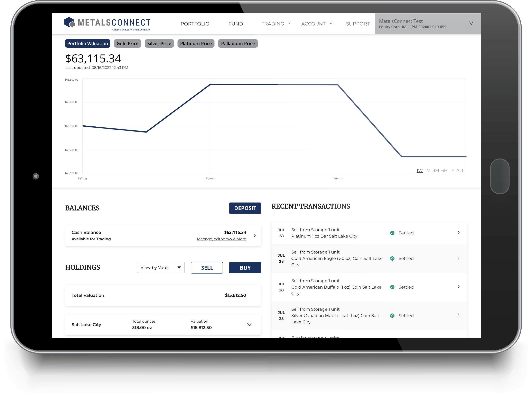
Task: Open the View by Vault dropdown
Action: [x=161, y=268]
